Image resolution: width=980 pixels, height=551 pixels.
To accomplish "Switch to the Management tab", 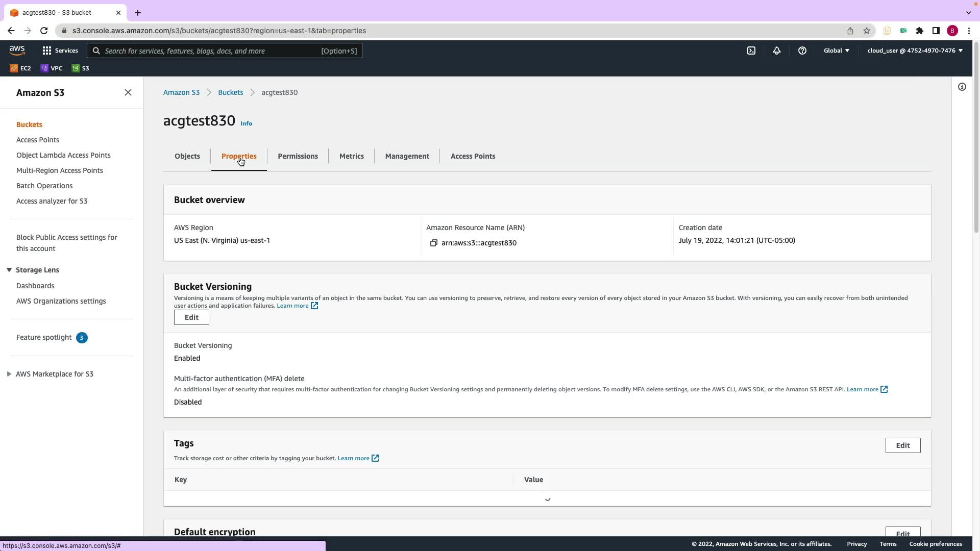I will pyautogui.click(x=407, y=156).
